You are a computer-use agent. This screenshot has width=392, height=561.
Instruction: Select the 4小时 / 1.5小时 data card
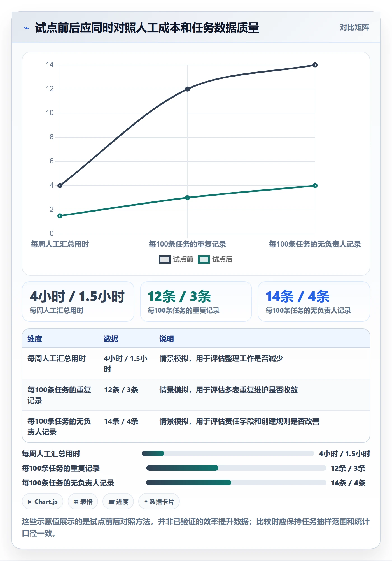[x=78, y=302]
